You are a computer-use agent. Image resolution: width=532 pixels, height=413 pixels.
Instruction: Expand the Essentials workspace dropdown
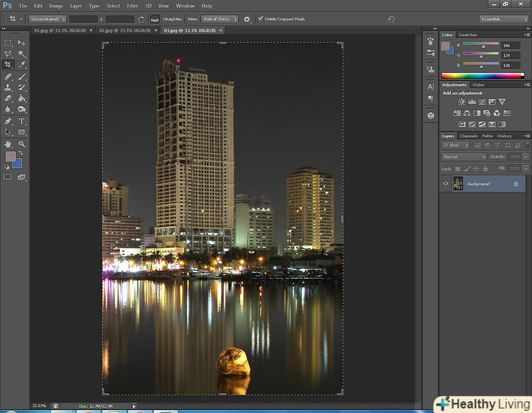pos(503,18)
